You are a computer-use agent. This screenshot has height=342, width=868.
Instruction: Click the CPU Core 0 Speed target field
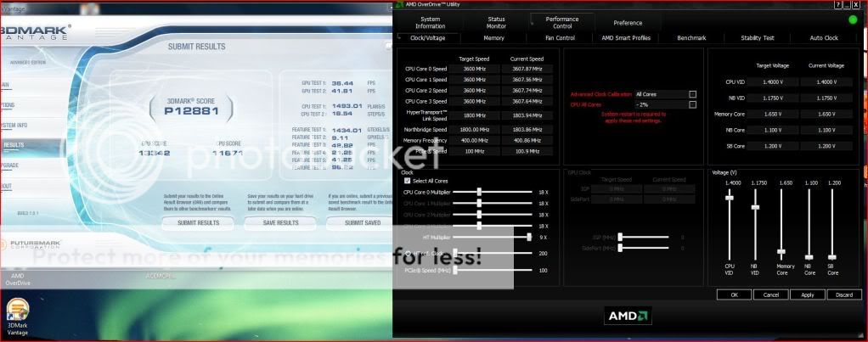(474, 70)
